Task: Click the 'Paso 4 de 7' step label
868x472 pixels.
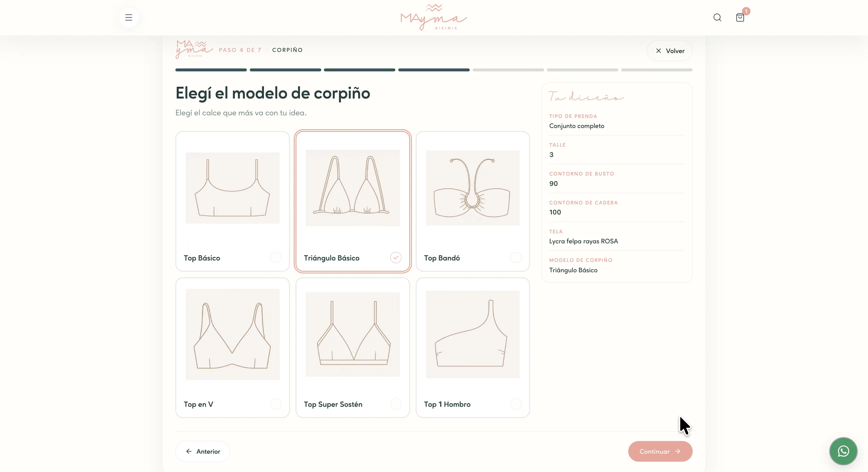Action: [240, 50]
